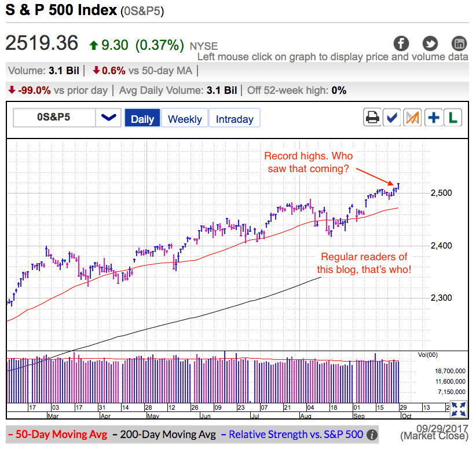Click the 2519.36 index price
The height and width of the screenshot is (452, 476).
[x=42, y=43]
